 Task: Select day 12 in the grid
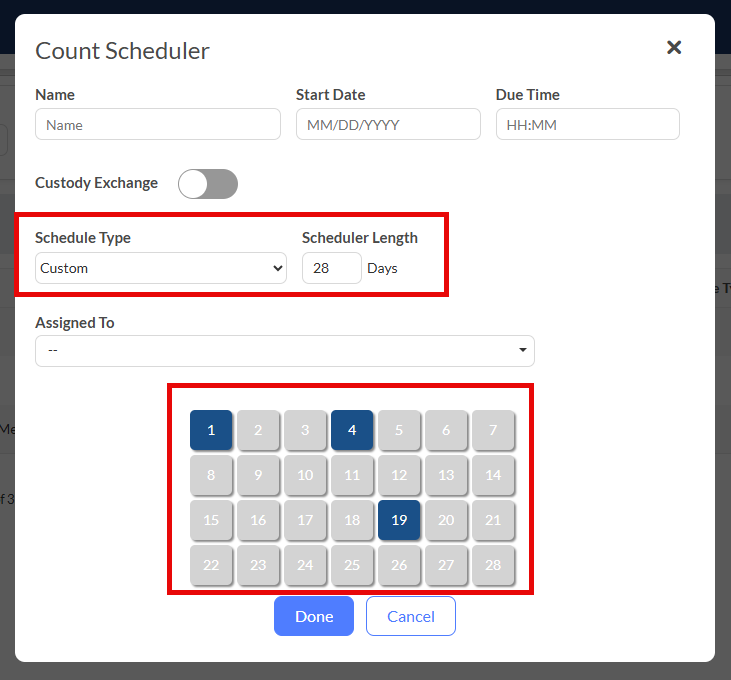click(x=399, y=475)
